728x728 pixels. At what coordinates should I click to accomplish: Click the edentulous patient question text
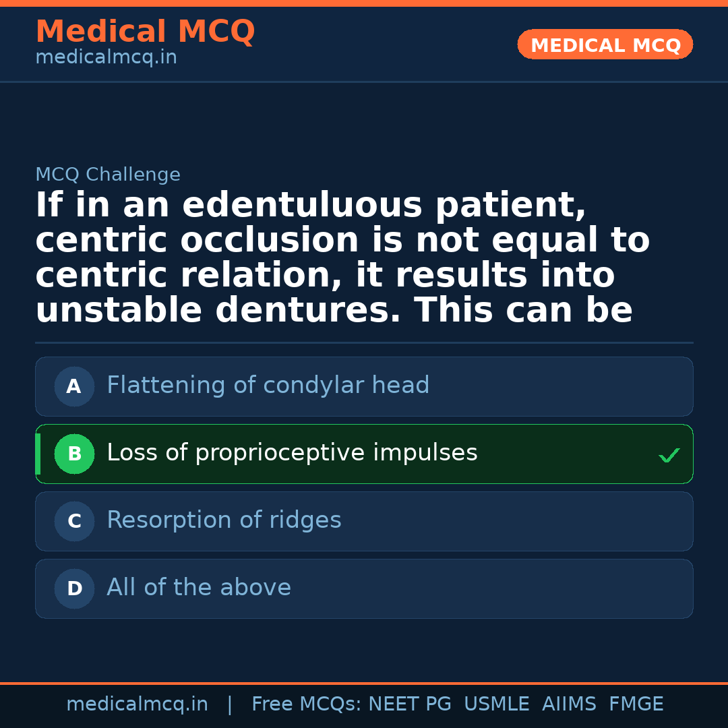pyautogui.click(x=342, y=258)
